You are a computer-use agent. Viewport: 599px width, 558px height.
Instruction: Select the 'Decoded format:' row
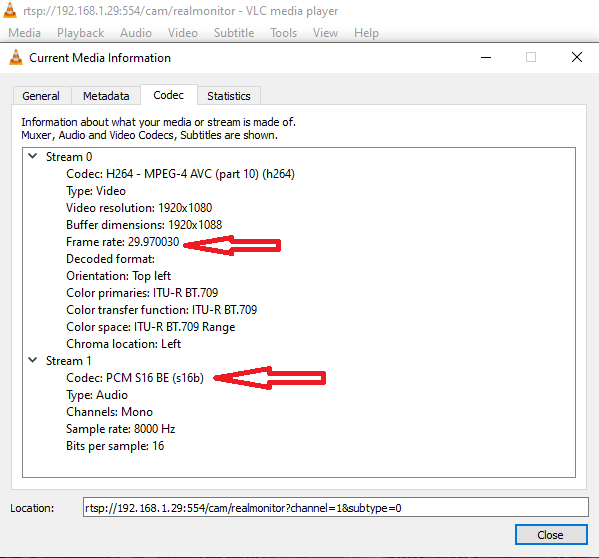point(110,259)
